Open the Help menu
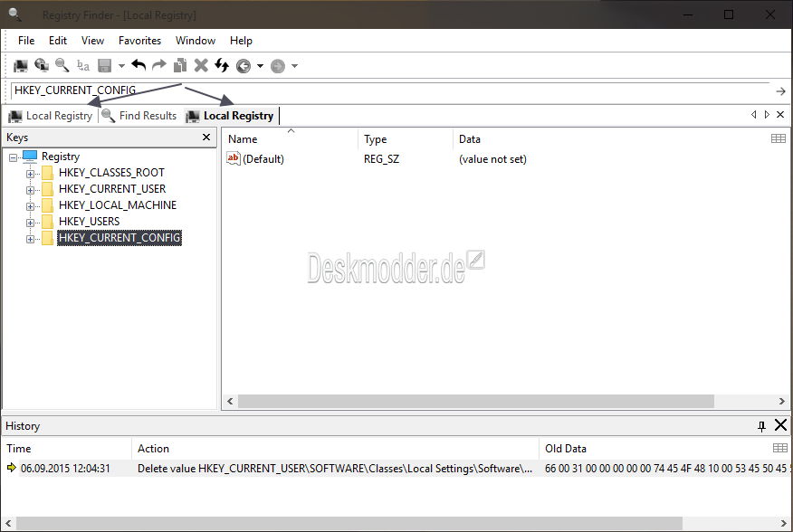Image resolution: width=793 pixels, height=532 pixels. pos(241,41)
